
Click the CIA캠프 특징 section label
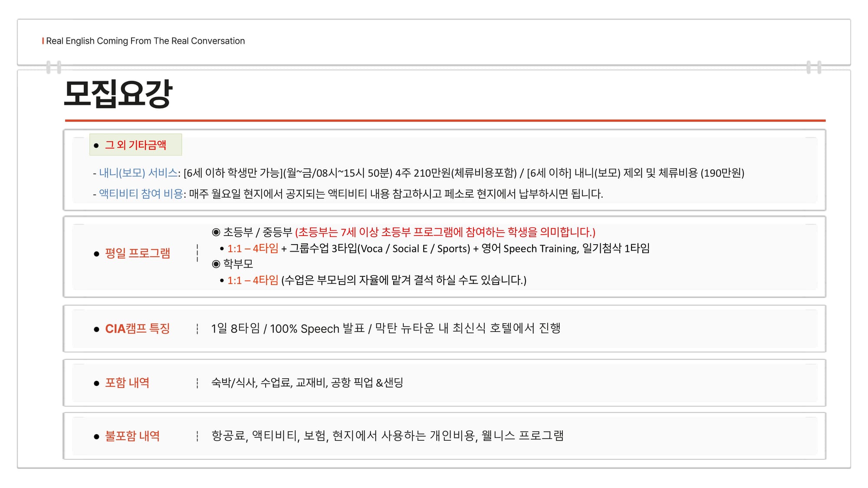(137, 329)
